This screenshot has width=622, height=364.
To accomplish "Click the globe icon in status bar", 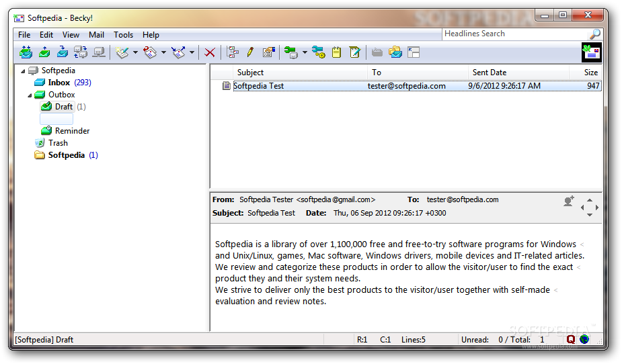I will (584, 340).
